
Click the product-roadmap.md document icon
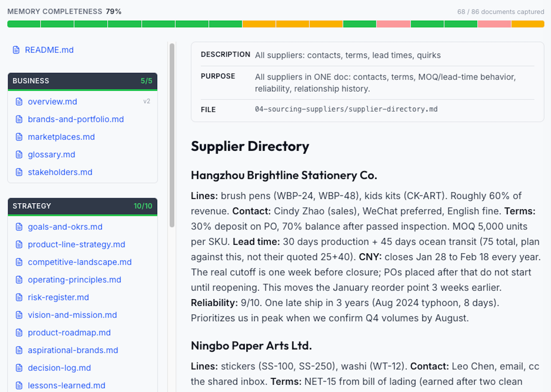point(19,333)
